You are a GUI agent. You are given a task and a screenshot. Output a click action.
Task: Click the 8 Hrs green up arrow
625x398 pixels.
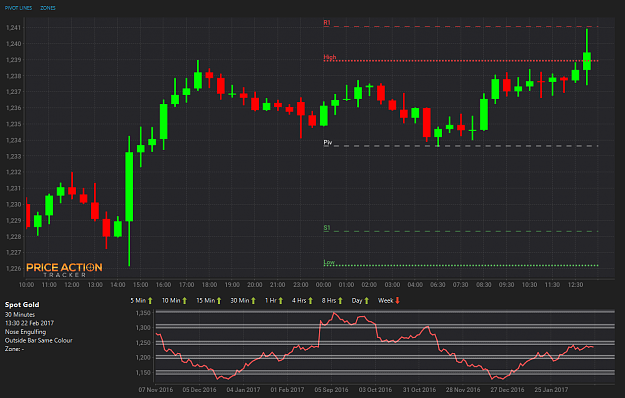[x=340, y=301]
